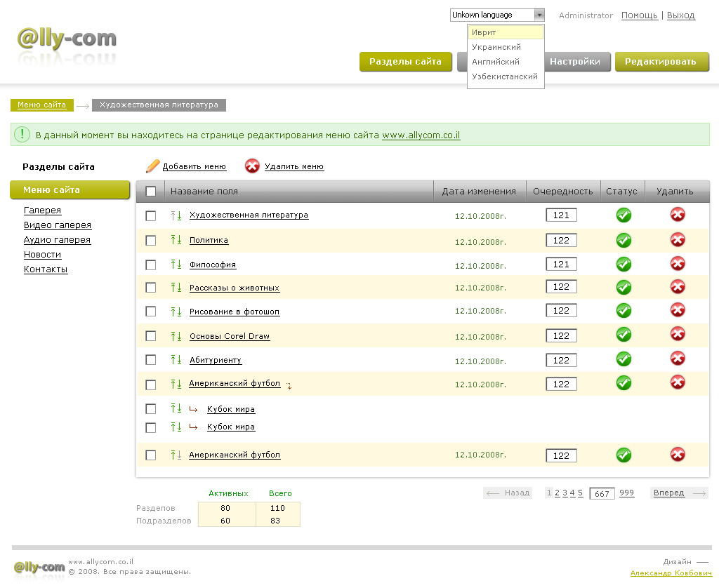Click delete icon in Рисование в фотошоп row
This screenshot has width=719, height=588.
(x=678, y=310)
